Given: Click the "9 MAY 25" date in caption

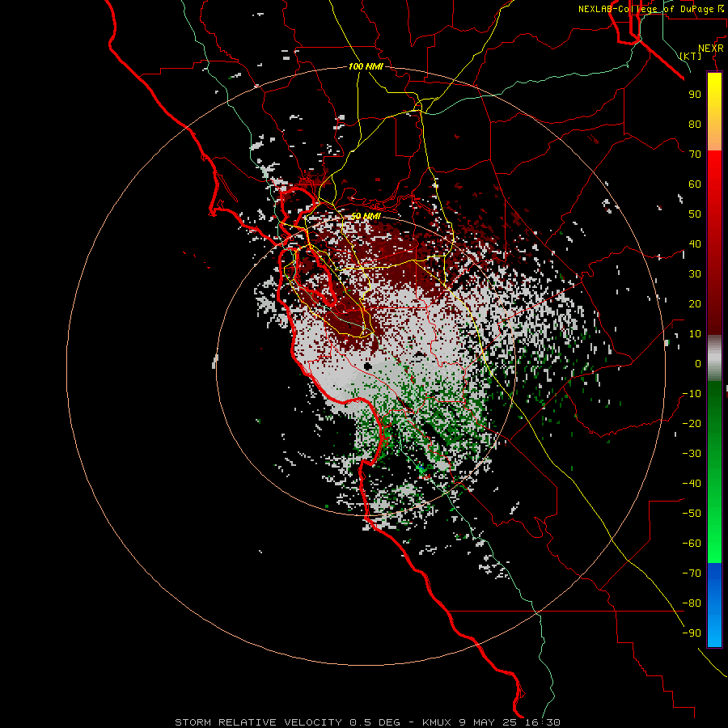Looking at the screenshot, I should pyautogui.click(x=487, y=722).
